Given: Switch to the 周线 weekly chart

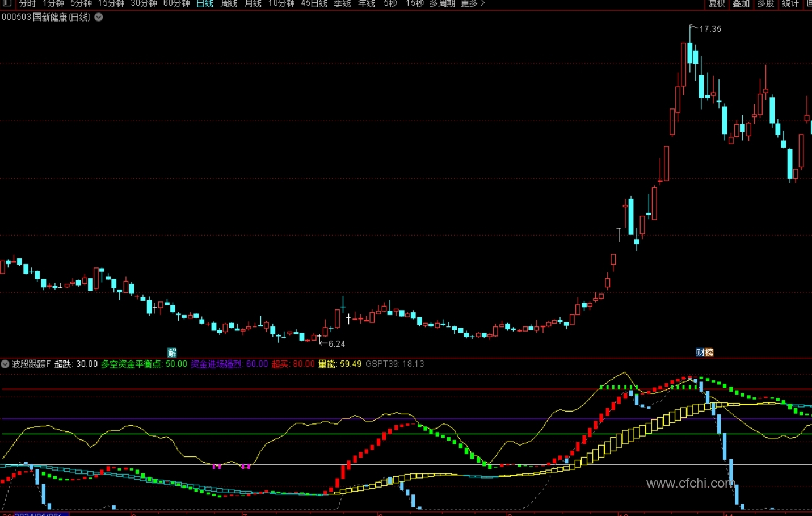Looking at the screenshot, I should coord(229,3).
